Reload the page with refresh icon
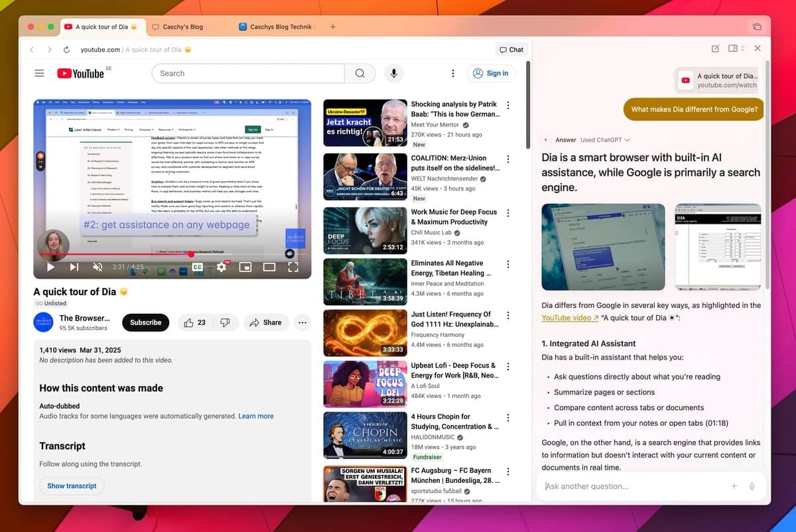The width and height of the screenshot is (796, 532). tap(66, 50)
